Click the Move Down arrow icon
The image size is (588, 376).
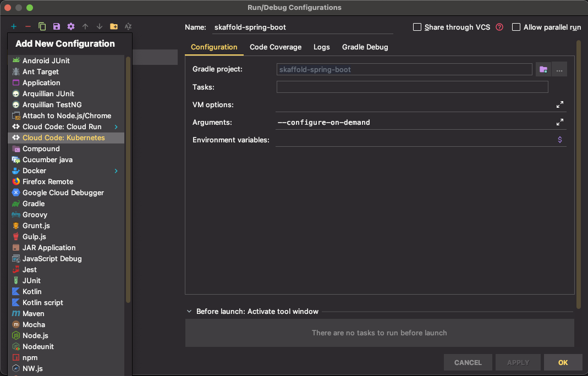tap(100, 26)
